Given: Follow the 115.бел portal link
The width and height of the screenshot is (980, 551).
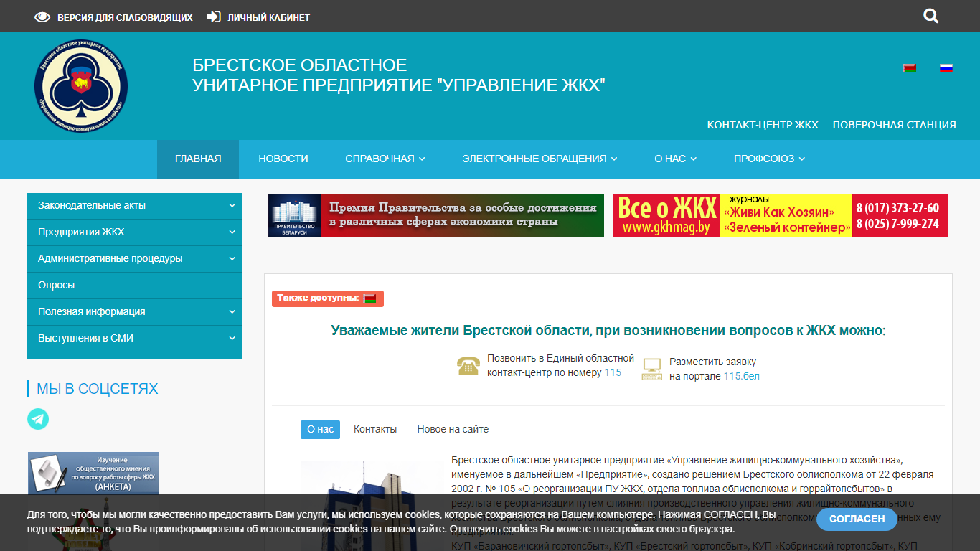Looking at the screenshot, I should pos(741,376).
